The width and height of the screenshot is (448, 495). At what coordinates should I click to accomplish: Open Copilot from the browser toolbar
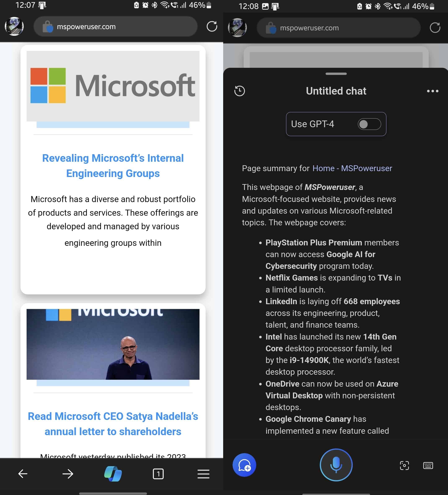pos(113,474)
